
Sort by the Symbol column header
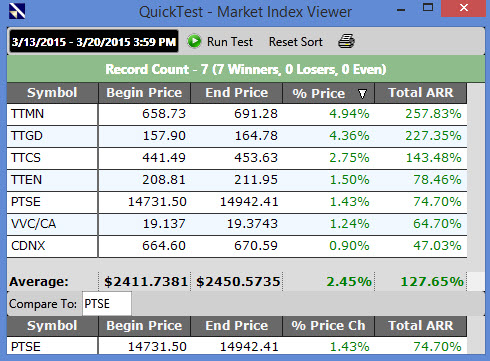point(52,93)
